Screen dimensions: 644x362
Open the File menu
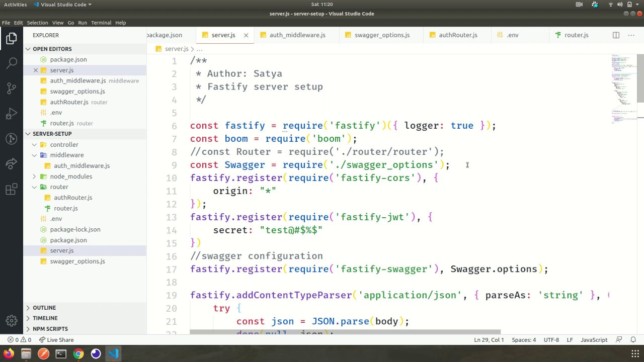(x=6, y=23)
